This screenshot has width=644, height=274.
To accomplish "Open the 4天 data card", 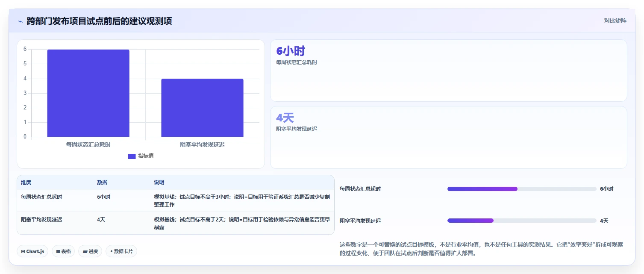I will pyautogui.click(x=448, y=137).
